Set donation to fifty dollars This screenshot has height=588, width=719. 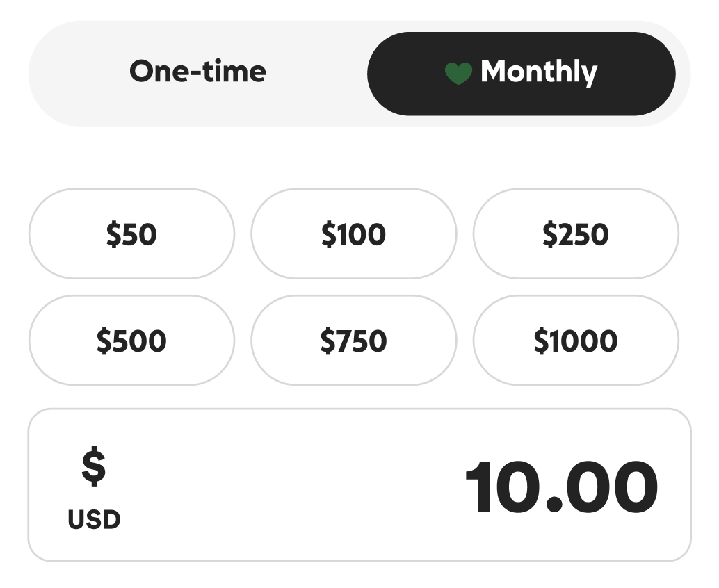click(x=131, y=234)
